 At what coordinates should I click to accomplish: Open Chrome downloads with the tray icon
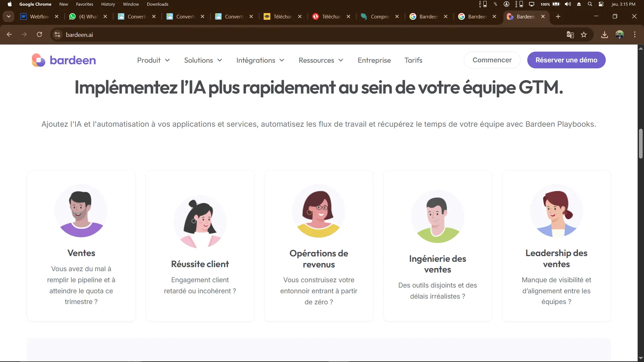pyautogui.click(x=604, y=35)
